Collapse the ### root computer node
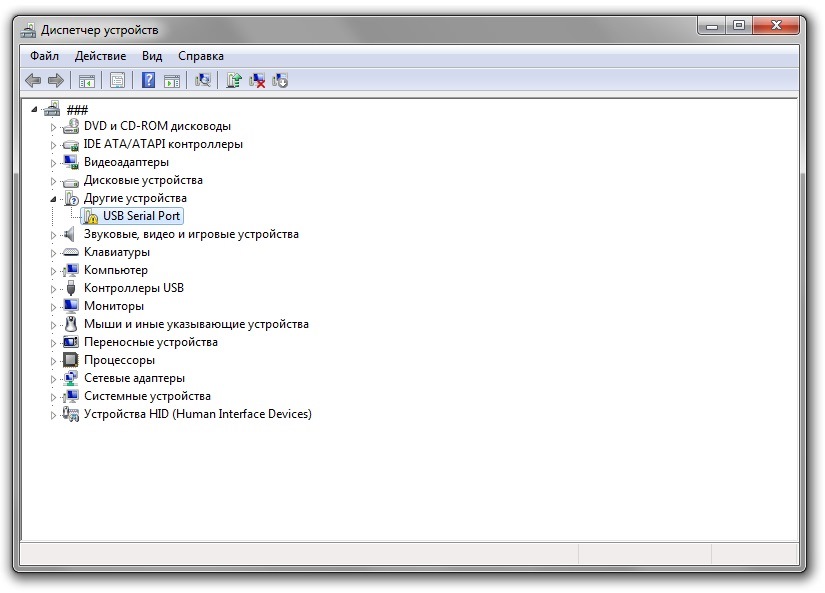 pos(34,109)
